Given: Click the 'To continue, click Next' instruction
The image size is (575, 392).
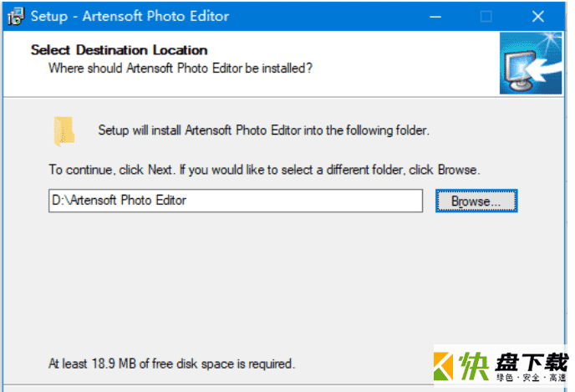Looking at the screenshot, I should click(x=264, y=170).
